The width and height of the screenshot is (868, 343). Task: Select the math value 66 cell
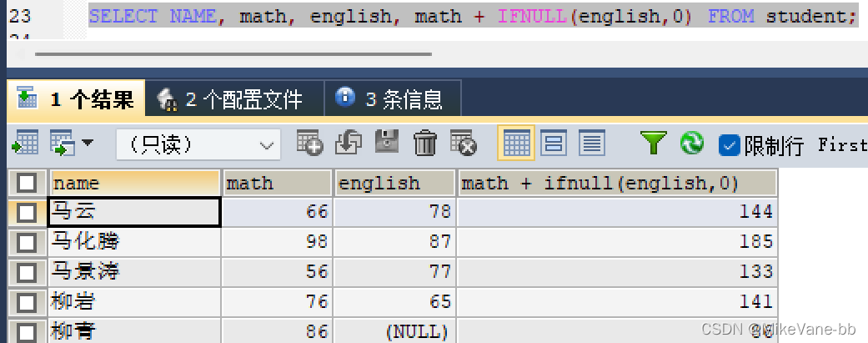(x=277, y=212)
